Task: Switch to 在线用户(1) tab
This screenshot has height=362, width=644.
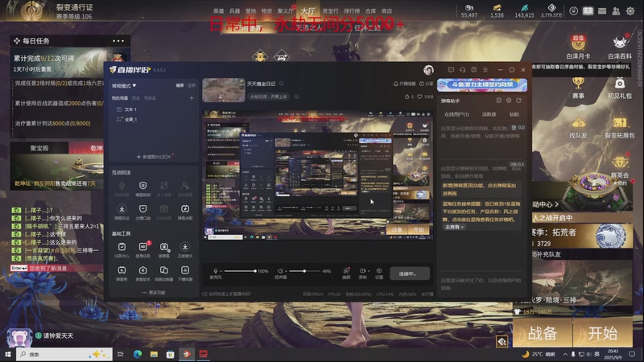Action: (x=456, y=114)
